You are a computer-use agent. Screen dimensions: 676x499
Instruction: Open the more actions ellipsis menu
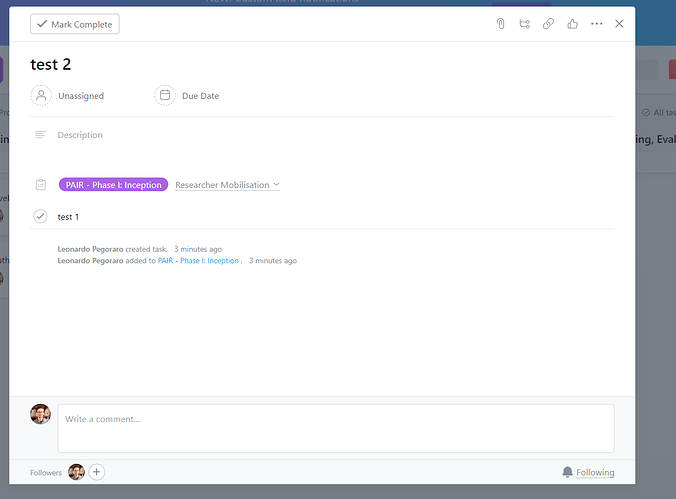597,24
